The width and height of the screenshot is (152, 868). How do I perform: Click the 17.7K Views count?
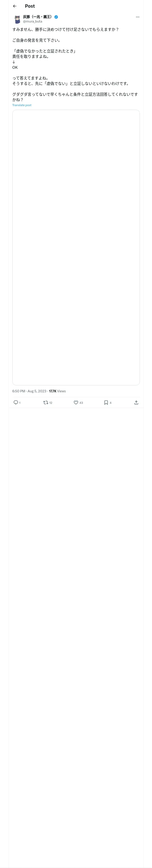point(57,391)
